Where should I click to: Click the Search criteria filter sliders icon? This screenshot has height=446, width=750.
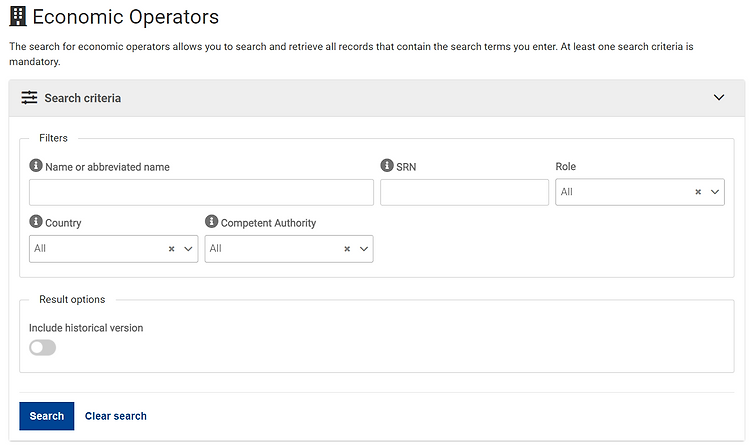click(x=29, y=98)
